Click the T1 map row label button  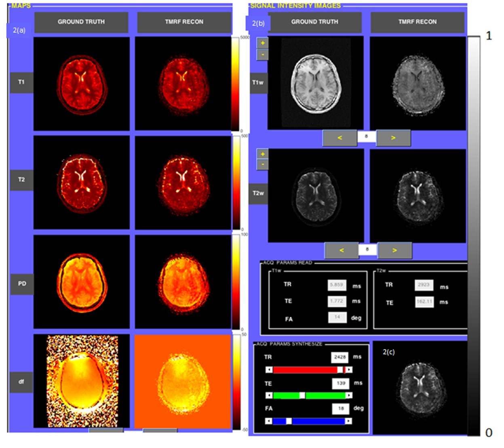click(x=21, y=82)
